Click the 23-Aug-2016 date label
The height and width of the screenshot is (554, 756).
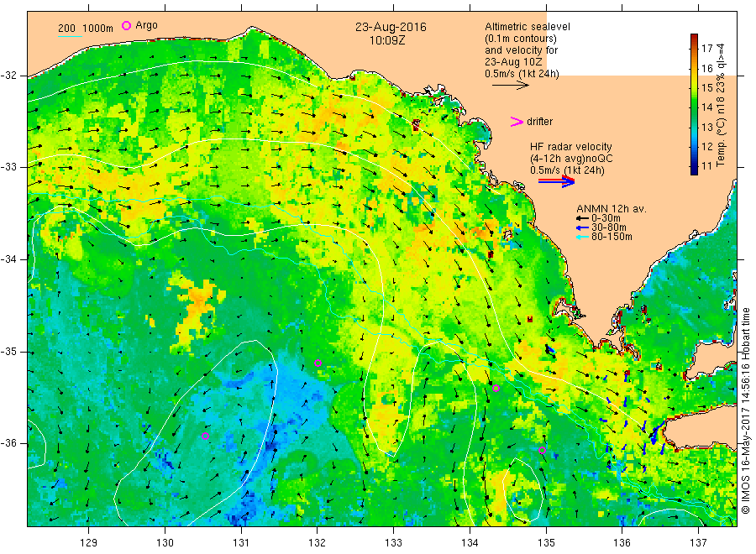tap(391, 27)
